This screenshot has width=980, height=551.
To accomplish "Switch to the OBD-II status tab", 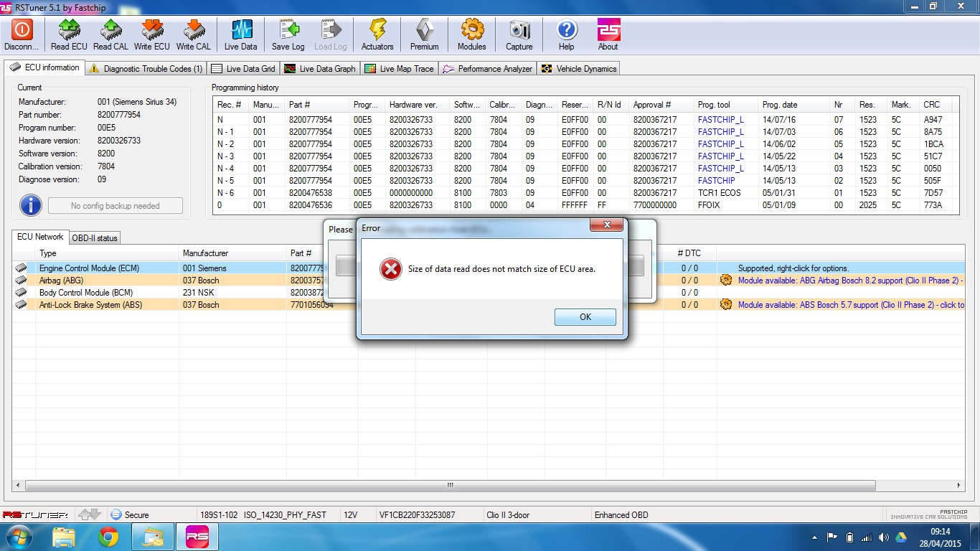I will (x=94, y=238).
